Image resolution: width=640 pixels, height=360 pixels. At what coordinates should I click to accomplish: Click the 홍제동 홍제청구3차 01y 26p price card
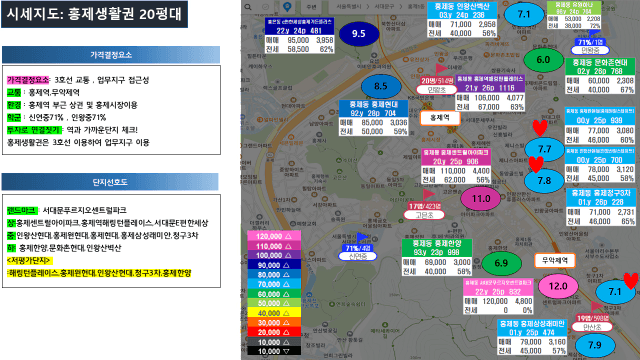(601, 207)
